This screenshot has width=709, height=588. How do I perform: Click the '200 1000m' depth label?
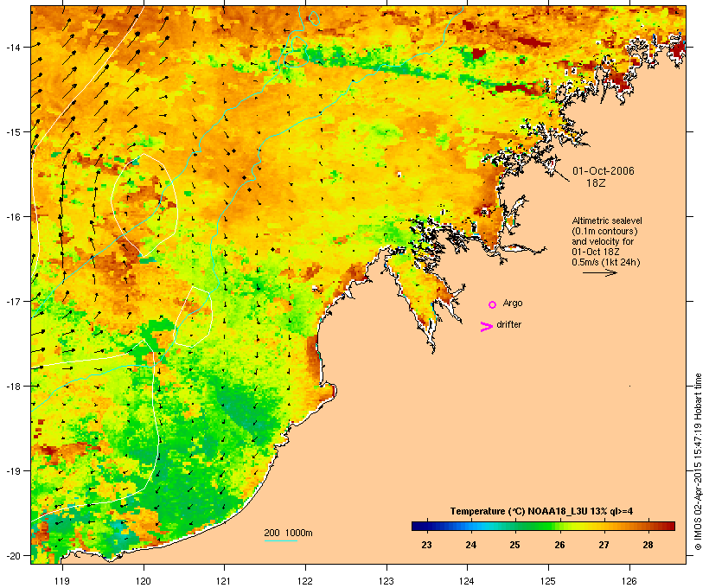pyautogui.click(x=288, y=533)
